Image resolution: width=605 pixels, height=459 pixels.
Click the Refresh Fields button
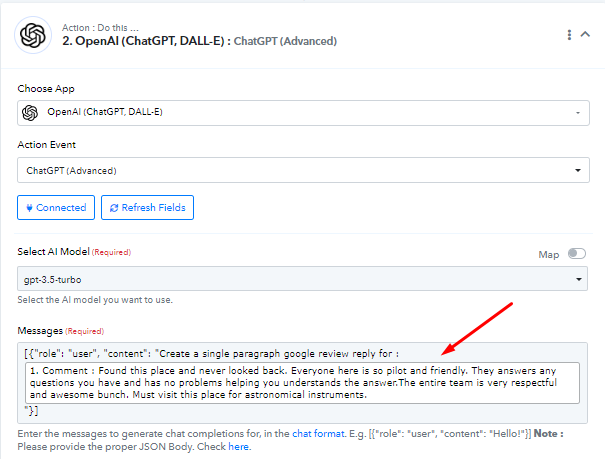pyautogui.click(x=147, y=208)
